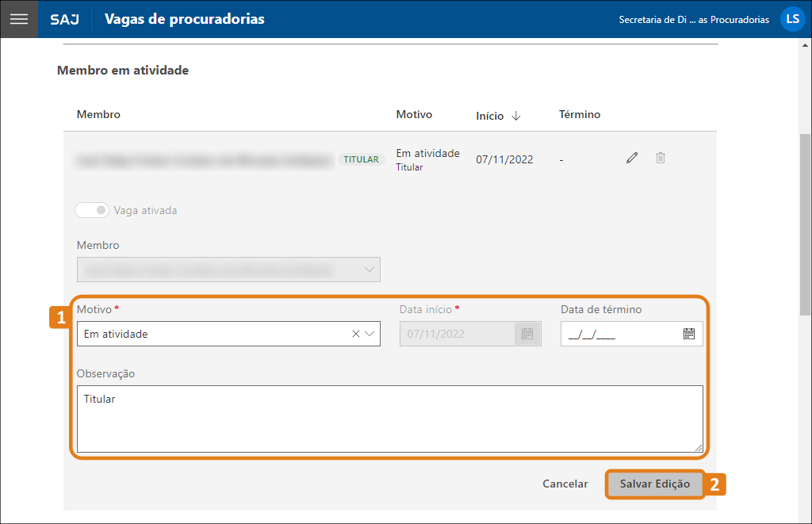Viewport: 812px width, 524px height.
Task: Open Secretaria procuradorias selector in header
Action: 693,20
